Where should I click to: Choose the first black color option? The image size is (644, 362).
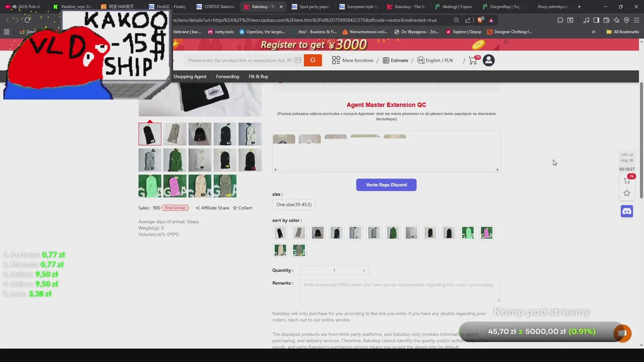[x=280, y=233]
